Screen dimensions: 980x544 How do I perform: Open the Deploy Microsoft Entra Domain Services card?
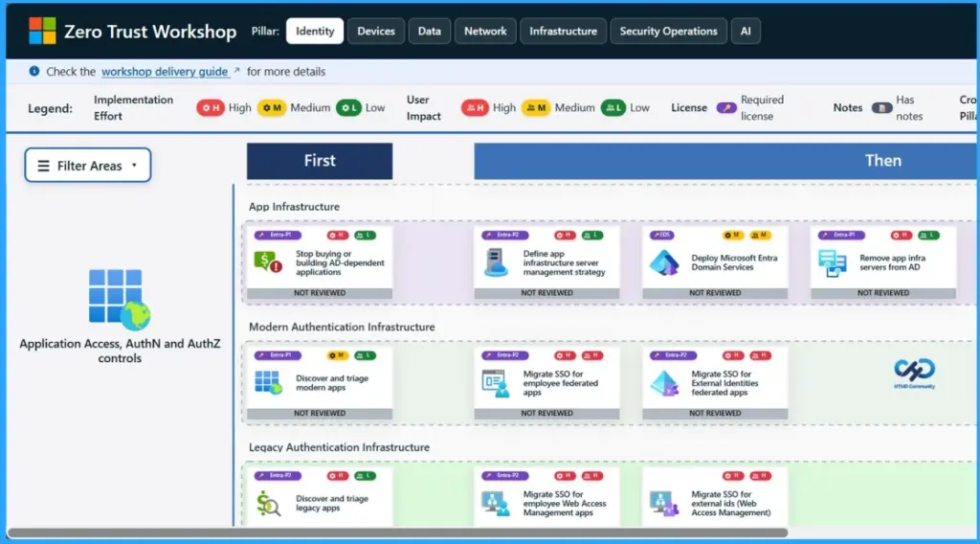pos(715,262)
